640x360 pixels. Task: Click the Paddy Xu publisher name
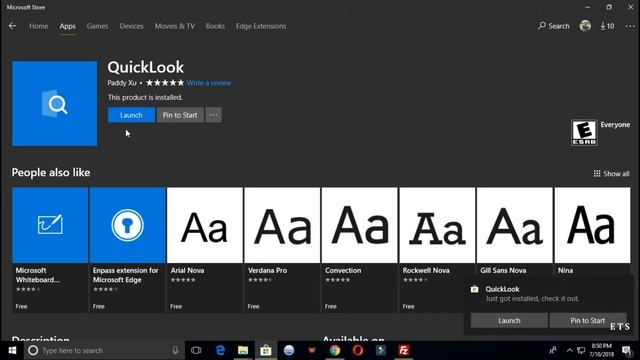pyautogui.click(x=122, y=83)
